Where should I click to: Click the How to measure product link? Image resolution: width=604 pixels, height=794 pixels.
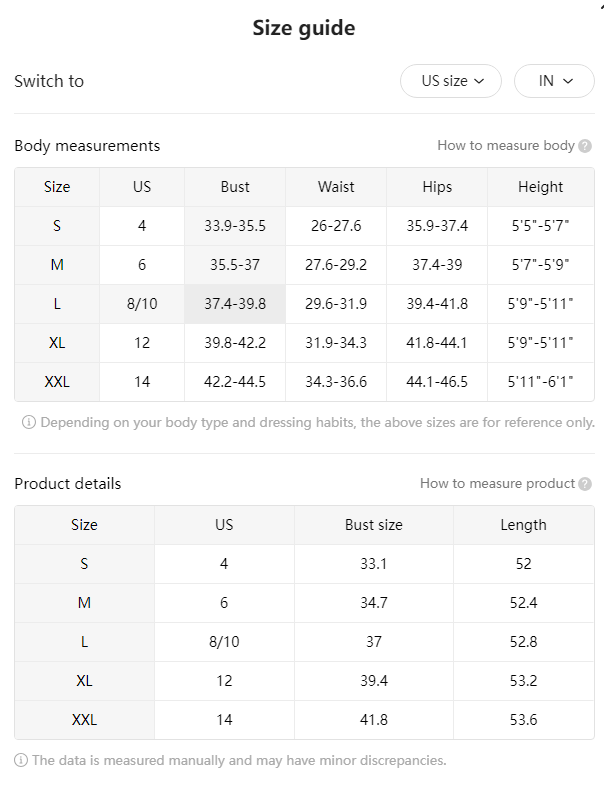pyautogui.click(x=497, y=484)
